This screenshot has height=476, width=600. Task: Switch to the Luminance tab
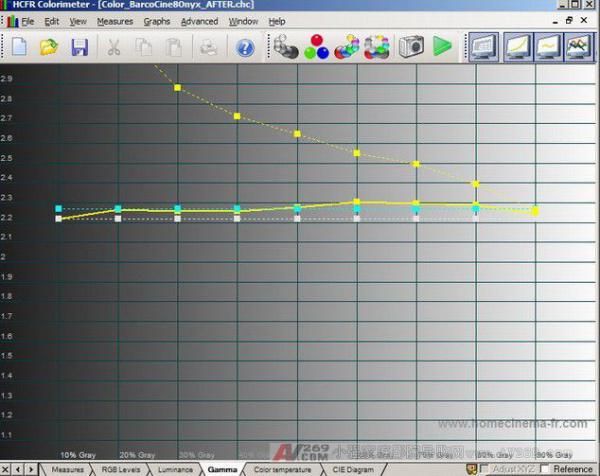(x=174, y=468)
